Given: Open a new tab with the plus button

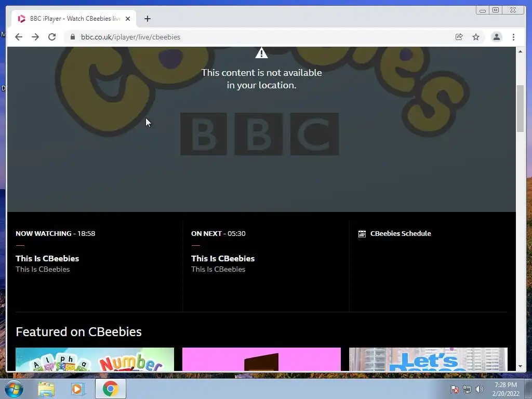Looking at the screenshot, I should tap(147, 19).
